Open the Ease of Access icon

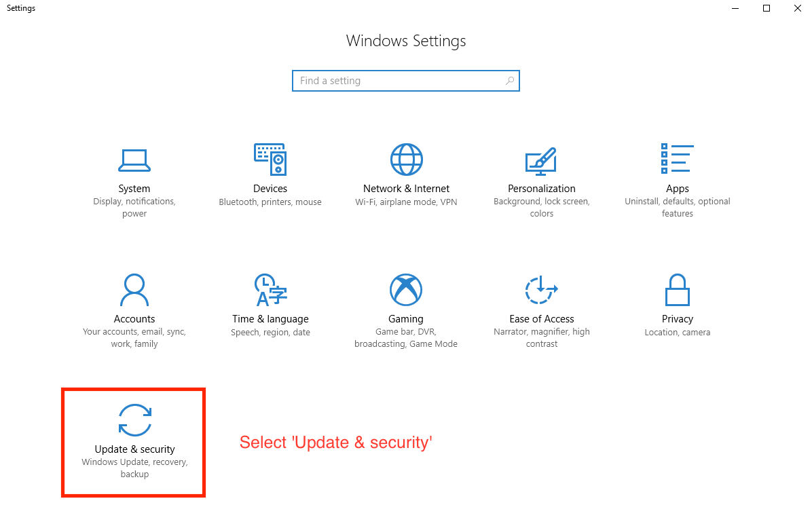tap(541, 290)
